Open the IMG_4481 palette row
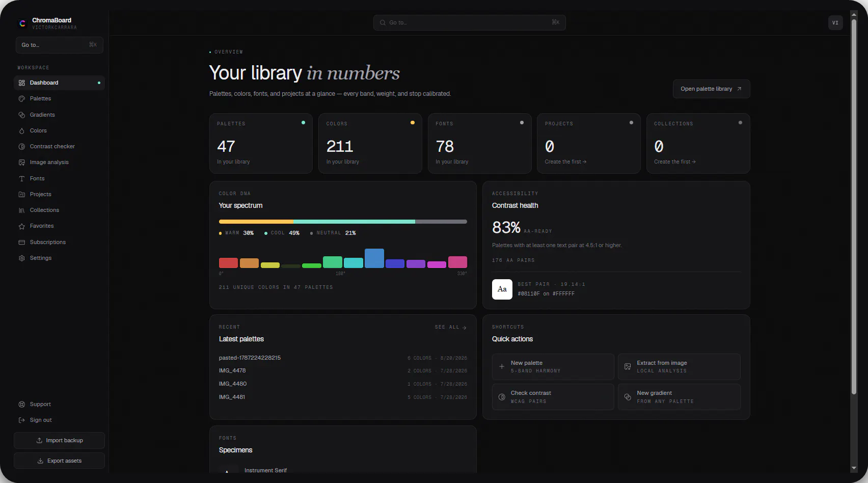This screenshot has width=868, height=483. pos(343,397)
